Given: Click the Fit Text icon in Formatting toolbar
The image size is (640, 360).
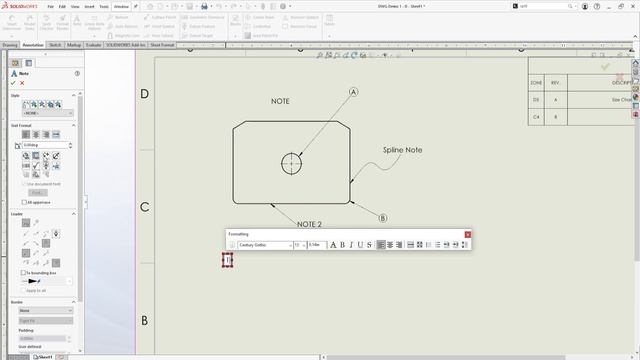Looking at the screenshot, I should (410, 245).
